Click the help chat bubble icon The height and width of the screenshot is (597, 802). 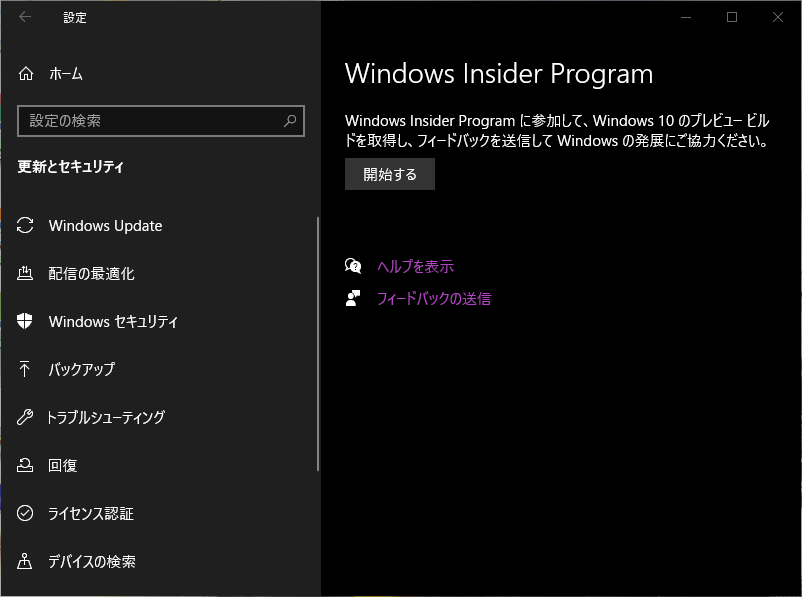(x=353, y=266)
